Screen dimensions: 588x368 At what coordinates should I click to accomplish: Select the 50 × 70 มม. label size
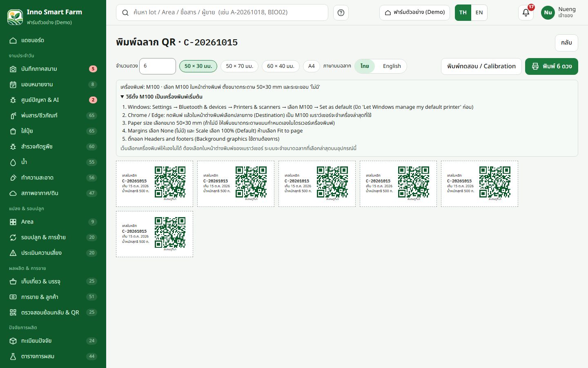(239, 66)
